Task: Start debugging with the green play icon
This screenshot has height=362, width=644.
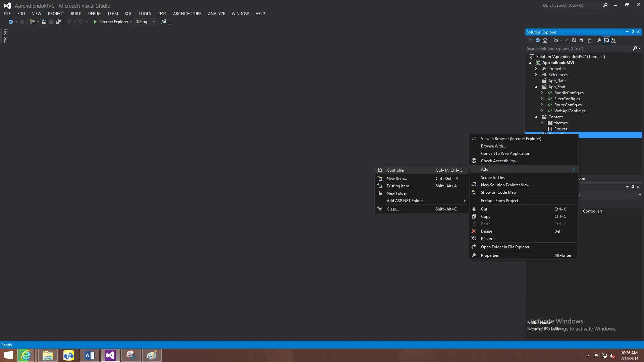Action: click(x=95, y=22)
